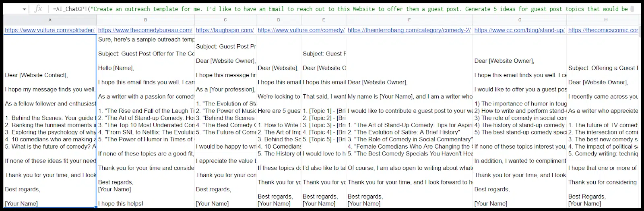
Task: Open the thecomedybureau.com link
Action: 145,30
